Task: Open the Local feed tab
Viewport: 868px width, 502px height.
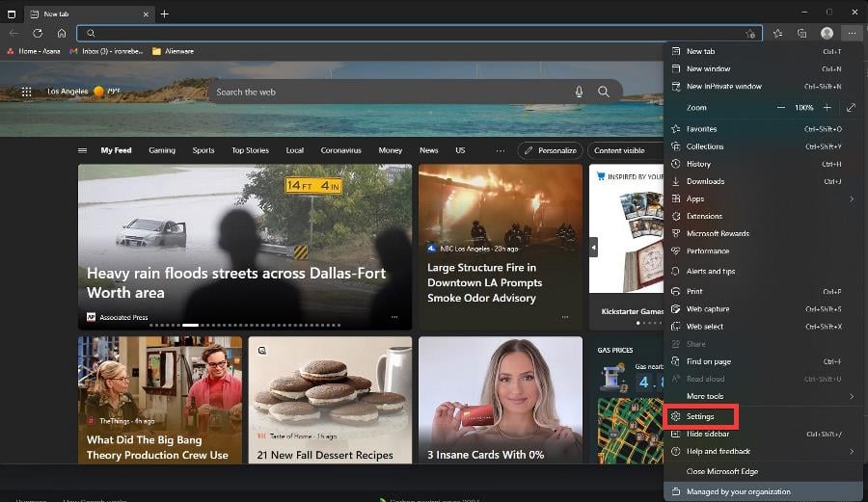Action: (294, 150)
